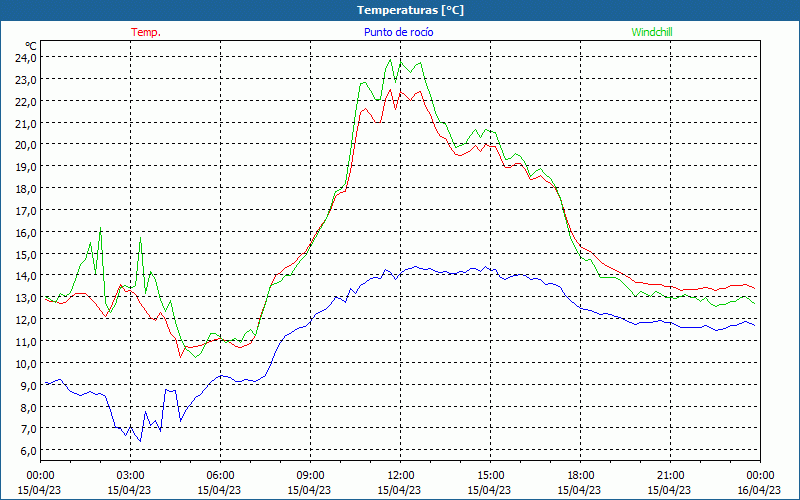800x500 pixels.
Task: Click the 21:00 time label
Action: coord(670,476)
